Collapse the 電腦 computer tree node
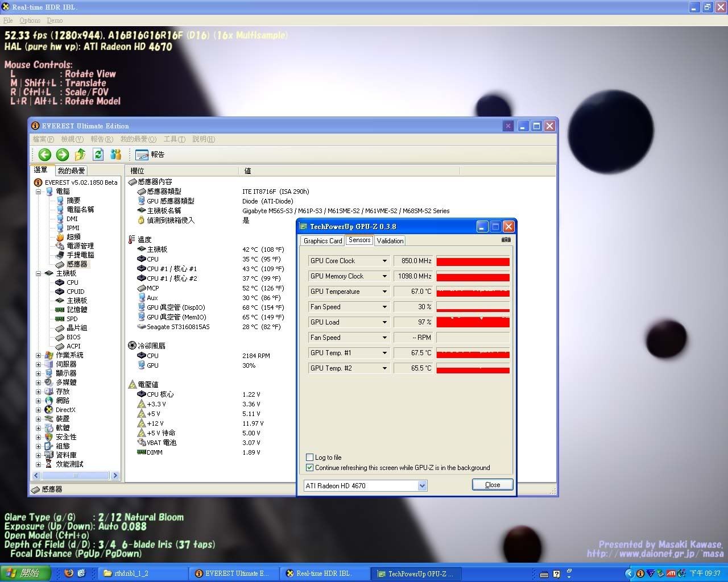This screenshot has width=728, height=582. click(x=39, y=192)
